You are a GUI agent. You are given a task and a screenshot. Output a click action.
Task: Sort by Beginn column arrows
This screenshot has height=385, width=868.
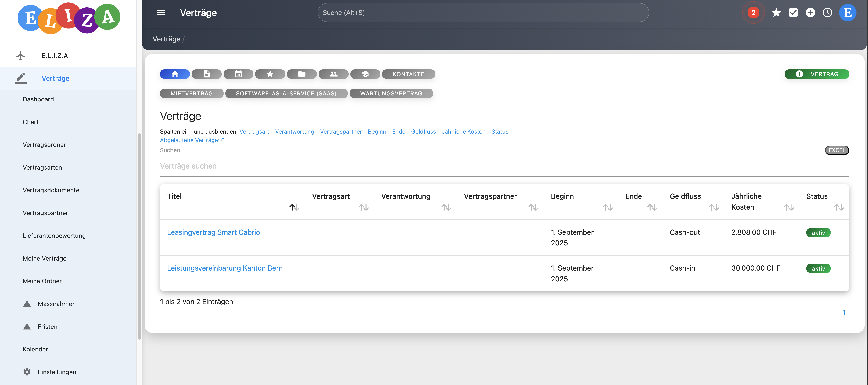coord(608,207)
